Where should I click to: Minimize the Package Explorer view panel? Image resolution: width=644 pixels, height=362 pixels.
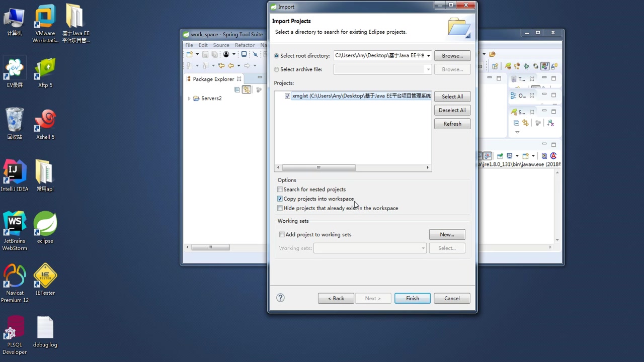pos(260,77)
